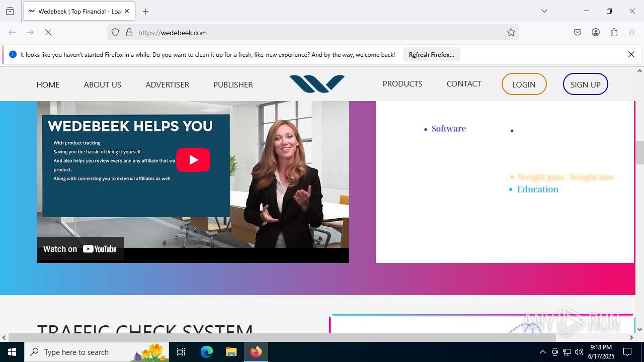Open Firefox View recent browsing icon

click(10, 11)
